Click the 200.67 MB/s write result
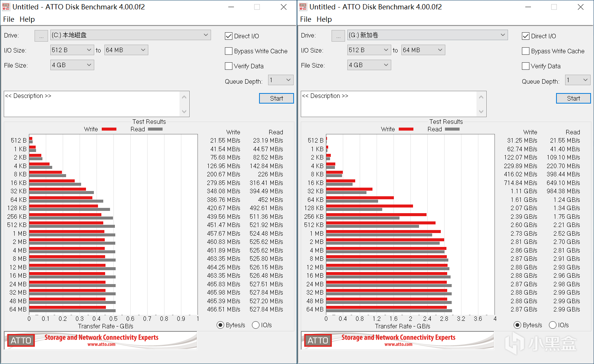 [223, 174]
